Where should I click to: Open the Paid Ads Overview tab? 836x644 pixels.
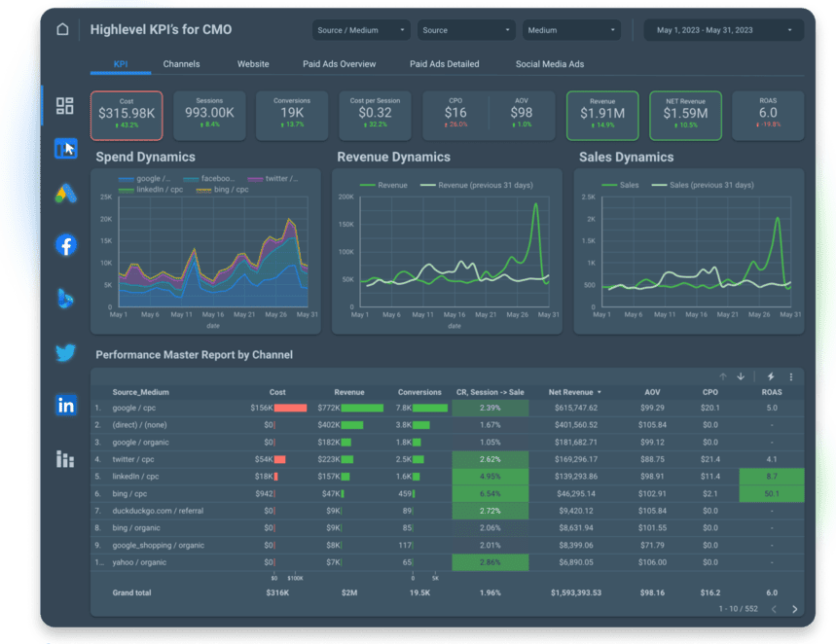[x=339, y=64]
